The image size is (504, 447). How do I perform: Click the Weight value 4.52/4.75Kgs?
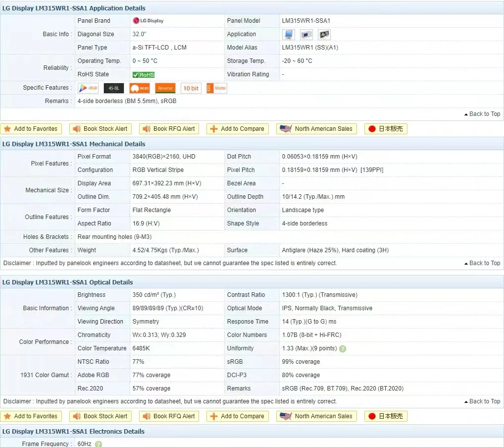[165, 250]
